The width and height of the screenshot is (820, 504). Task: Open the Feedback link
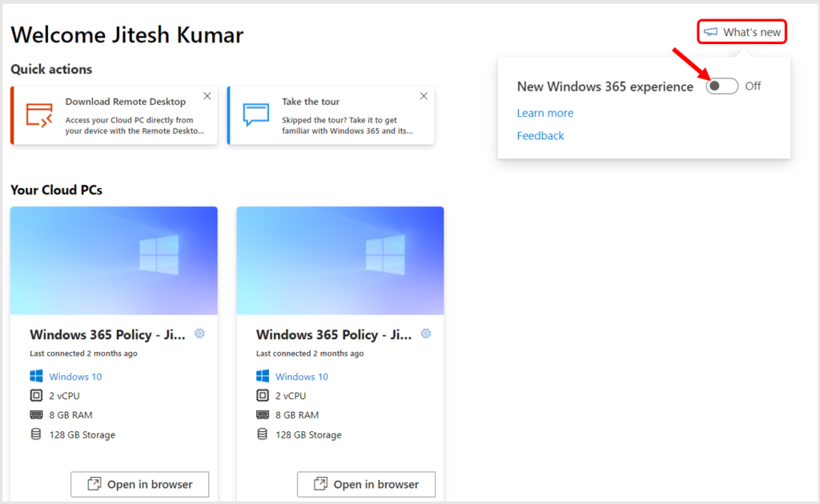(x=541, y=136)
